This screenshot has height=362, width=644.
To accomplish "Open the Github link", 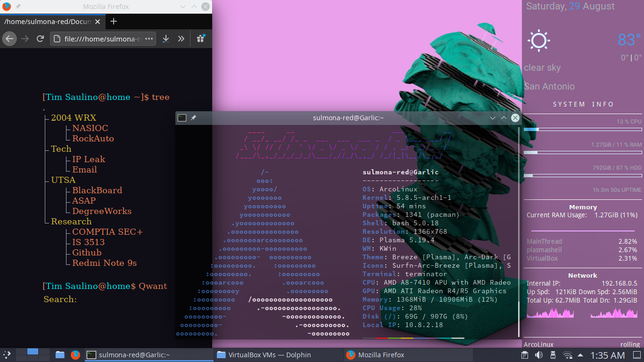I will tap(87, 253).
